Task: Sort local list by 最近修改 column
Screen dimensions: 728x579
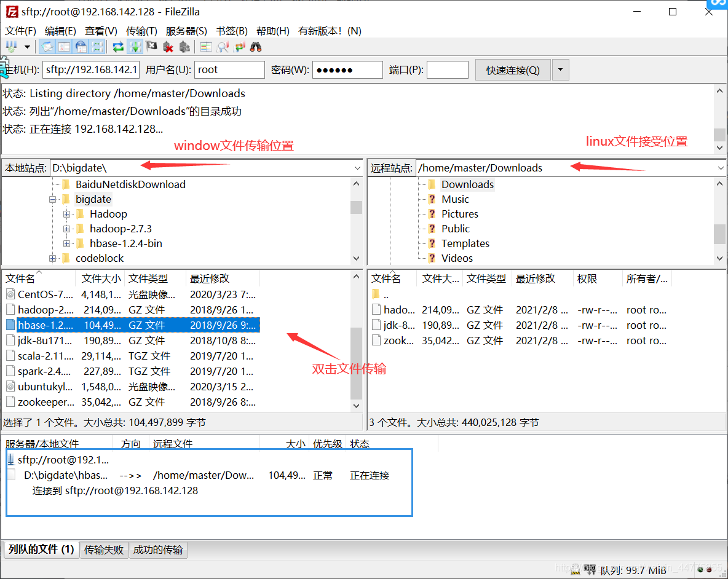Action: (x=223, y=279)
